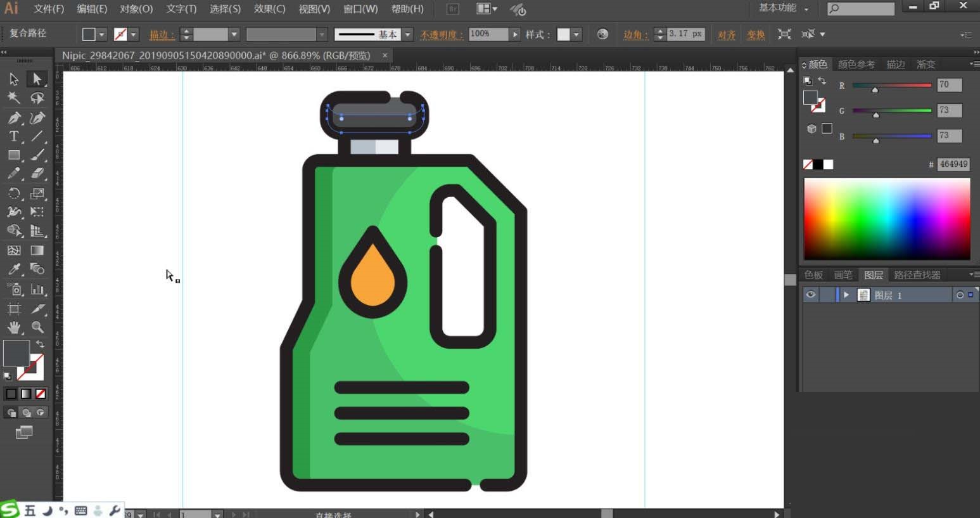This screenshot has height=518, width=980.
Task: Swap fill and stroke in toolbox
Action: click(x=40, y=344)
